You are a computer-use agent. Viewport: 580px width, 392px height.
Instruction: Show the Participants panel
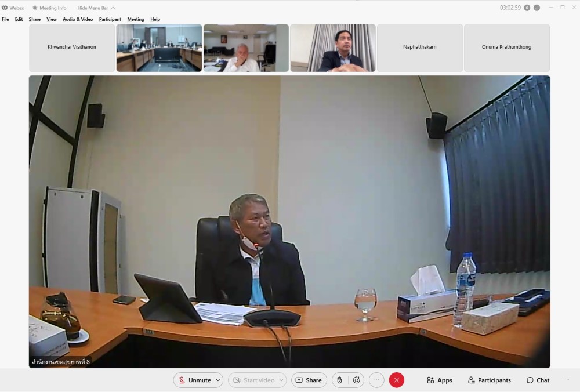[x=488, y=380]
